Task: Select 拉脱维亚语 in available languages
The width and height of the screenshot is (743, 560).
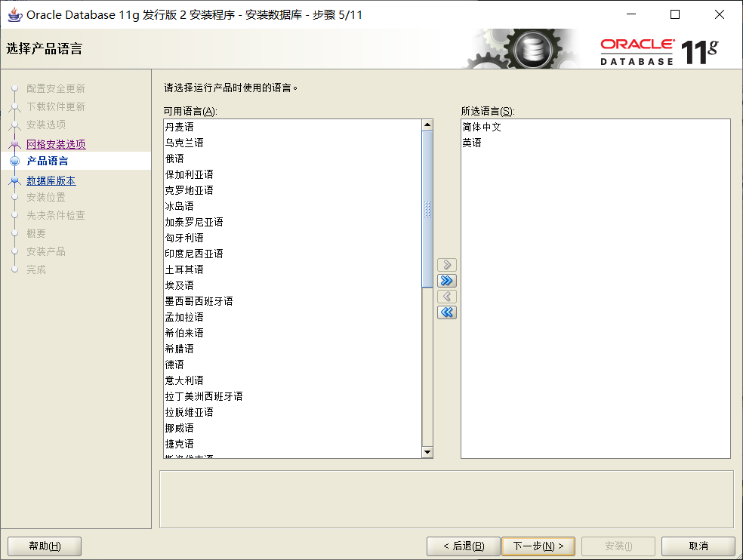Action: (x=292, y=412)
